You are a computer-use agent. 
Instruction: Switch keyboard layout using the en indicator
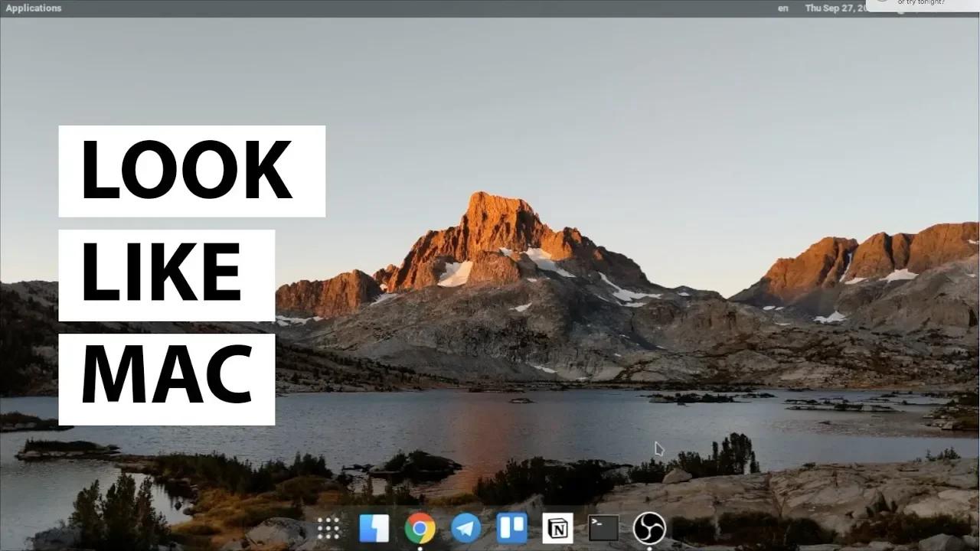click(782, 8)
